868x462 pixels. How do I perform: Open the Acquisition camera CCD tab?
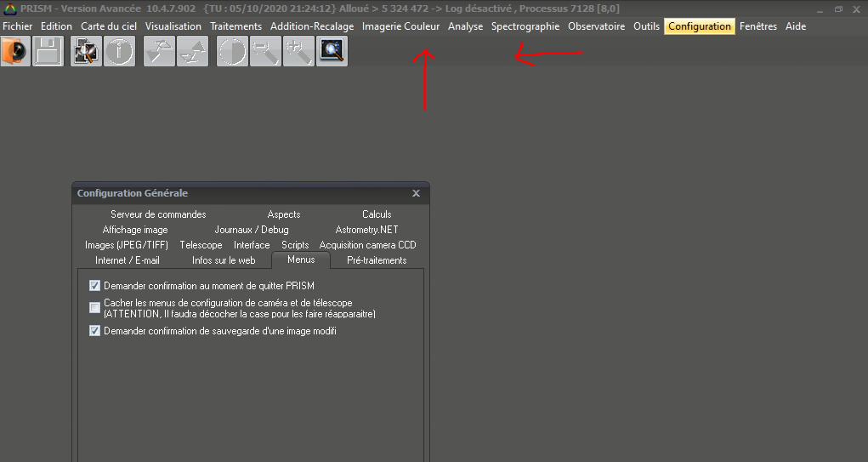pos(367,245)
